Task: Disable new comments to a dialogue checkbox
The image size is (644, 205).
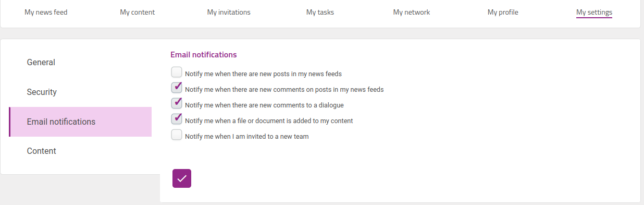Action: [x=177, y=103]
